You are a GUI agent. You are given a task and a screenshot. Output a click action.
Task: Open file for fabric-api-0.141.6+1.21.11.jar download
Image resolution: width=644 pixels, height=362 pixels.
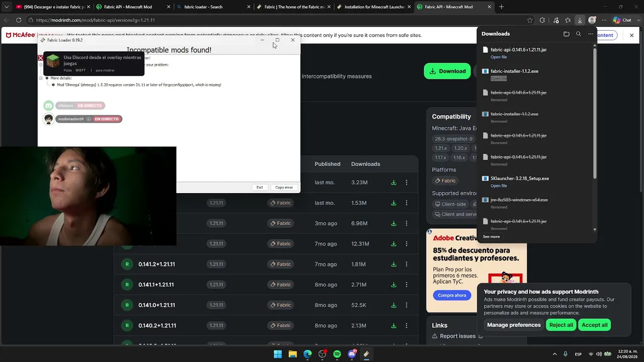pos(499,57)
